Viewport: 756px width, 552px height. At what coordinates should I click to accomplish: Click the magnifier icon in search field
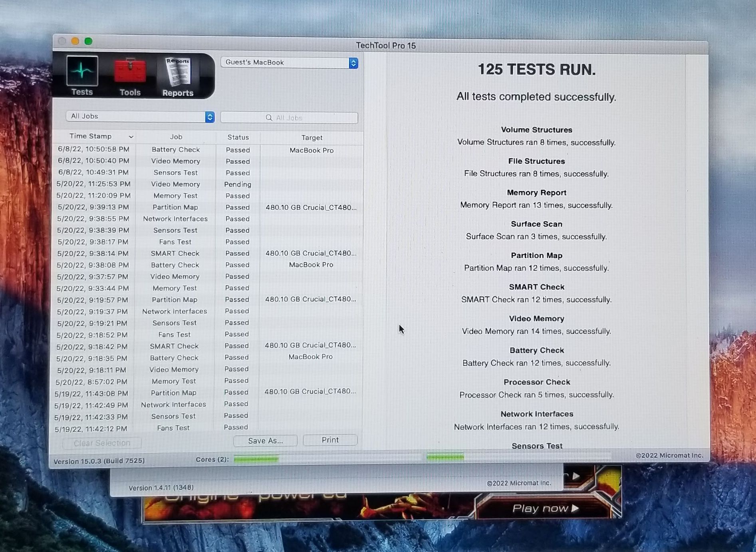[269, 118]
